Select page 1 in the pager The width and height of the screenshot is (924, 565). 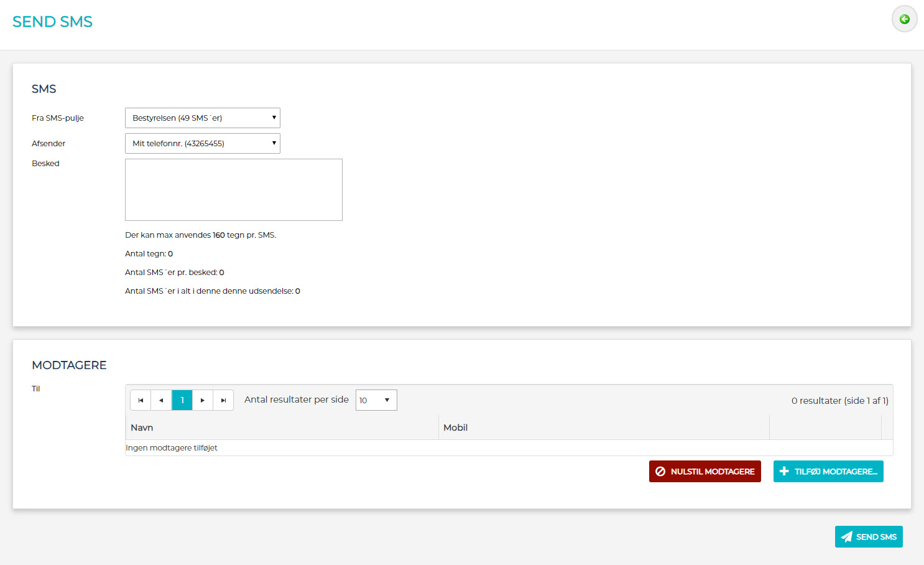tap(182, 400)
